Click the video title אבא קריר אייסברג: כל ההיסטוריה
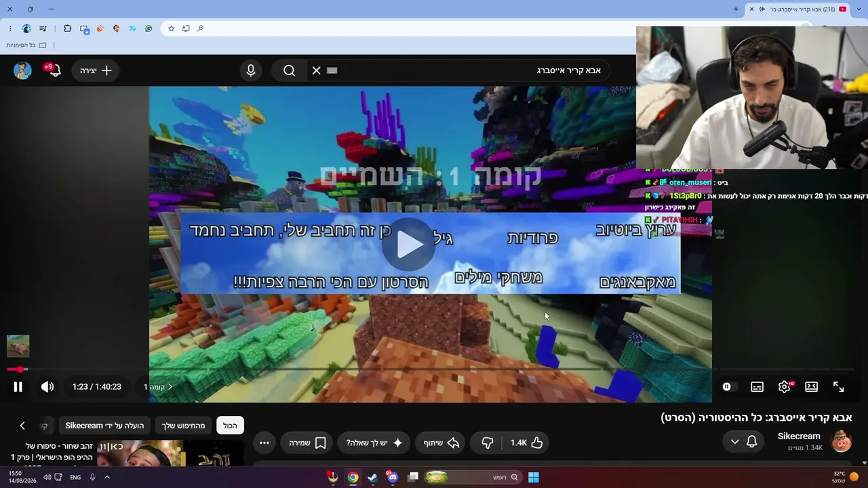868x488 pixels. pos(756,418)
